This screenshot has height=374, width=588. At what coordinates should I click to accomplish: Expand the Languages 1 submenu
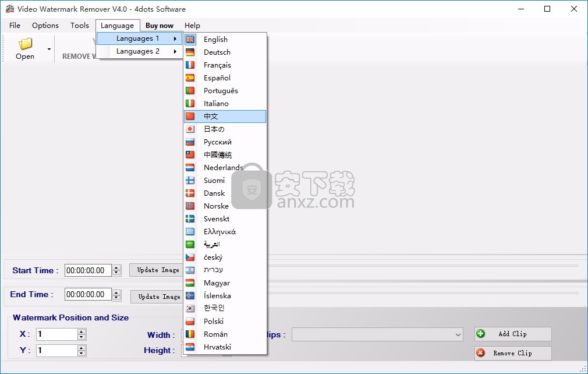(x=140, y=38)
